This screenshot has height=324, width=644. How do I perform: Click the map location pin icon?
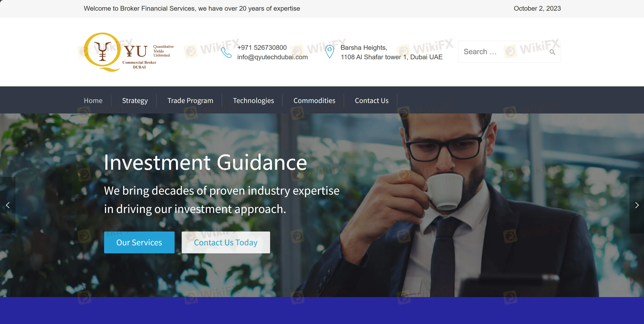tap(330, 52)
